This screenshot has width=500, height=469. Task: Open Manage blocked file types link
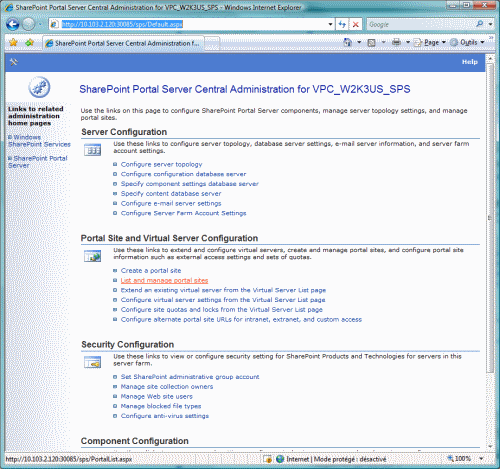[161, 406]
